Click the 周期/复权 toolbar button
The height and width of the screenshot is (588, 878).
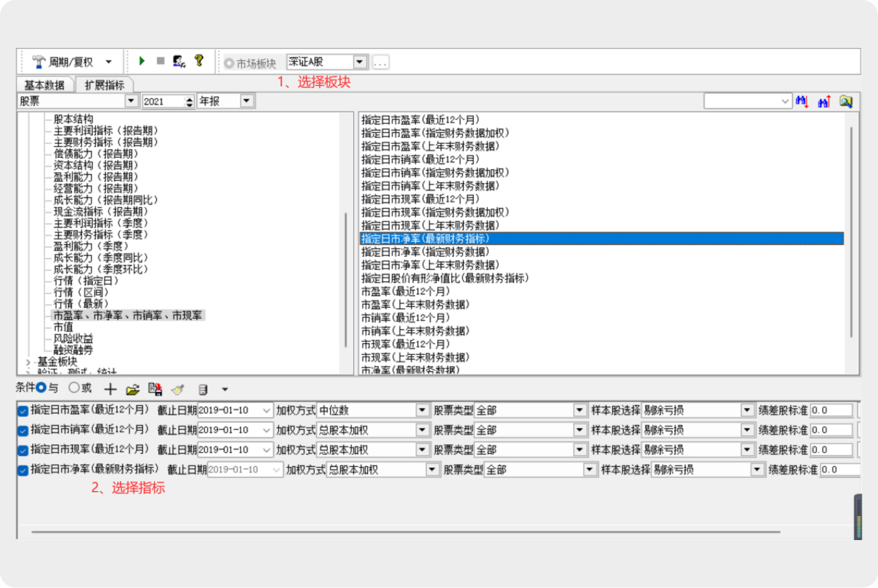71,62
